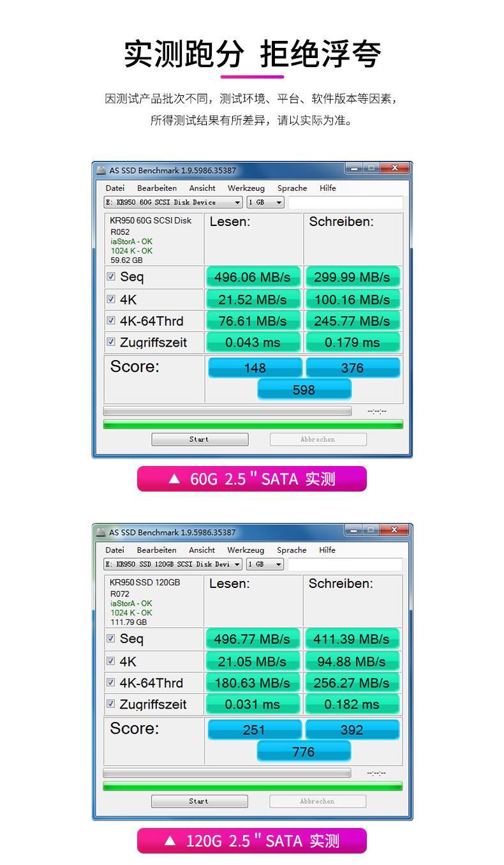Image resolution: width=504 pixels, height=865 pixels.
Task: Click 4K read result 21.52 MB/s
Action: 253,299
